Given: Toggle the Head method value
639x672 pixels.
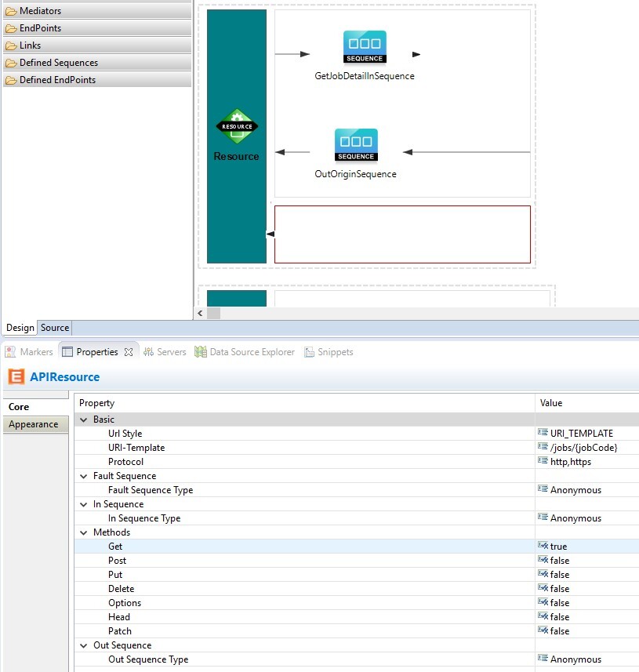Looking at the screenshot, I should (x=587, y=617).
